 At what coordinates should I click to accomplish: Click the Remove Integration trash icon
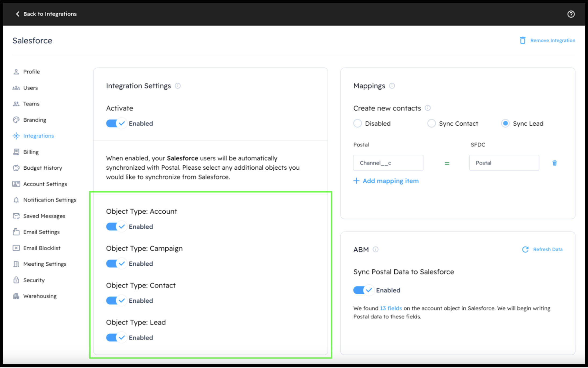522,40
